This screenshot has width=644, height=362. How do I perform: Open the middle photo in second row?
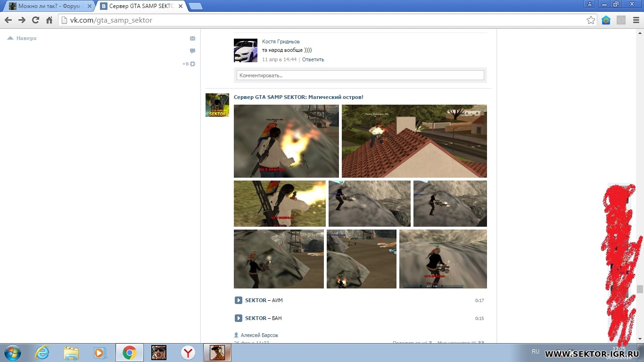[x=370, y=204]
